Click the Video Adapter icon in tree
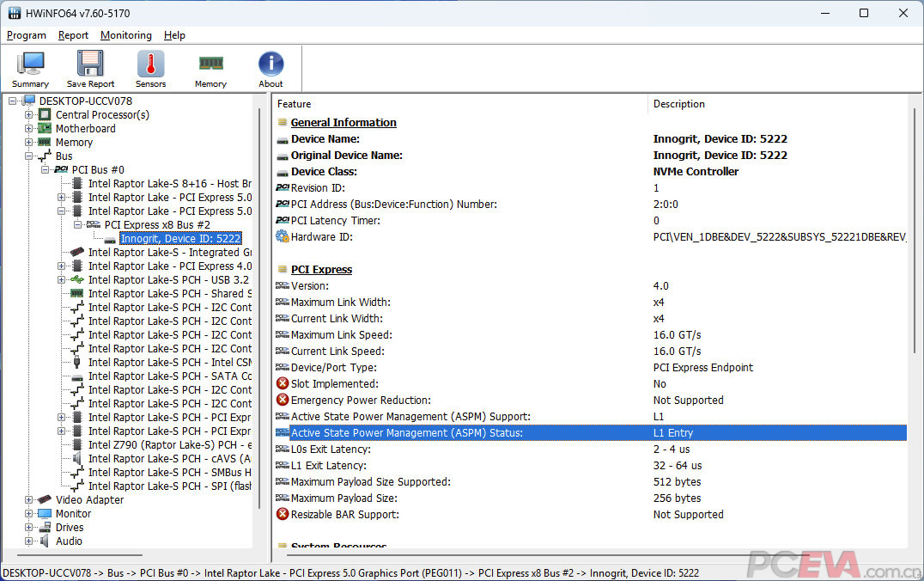The width and height of the screenshot is (924, 581). [x=45, y=500]
